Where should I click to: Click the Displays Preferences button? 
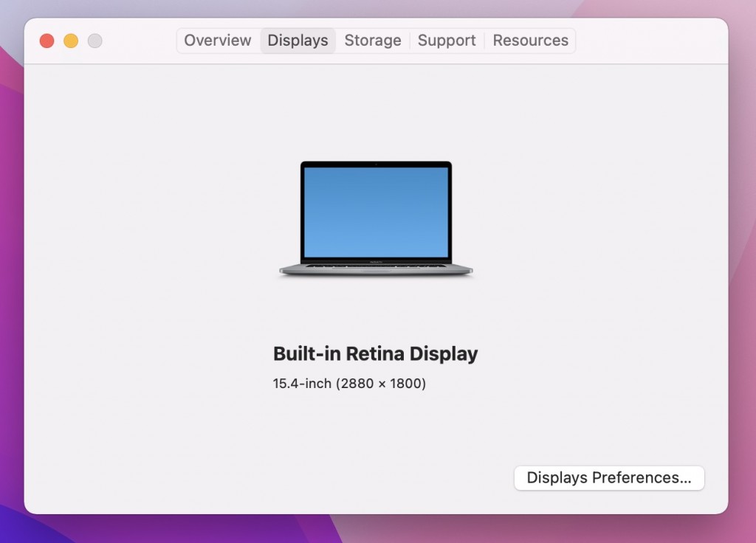609,478
